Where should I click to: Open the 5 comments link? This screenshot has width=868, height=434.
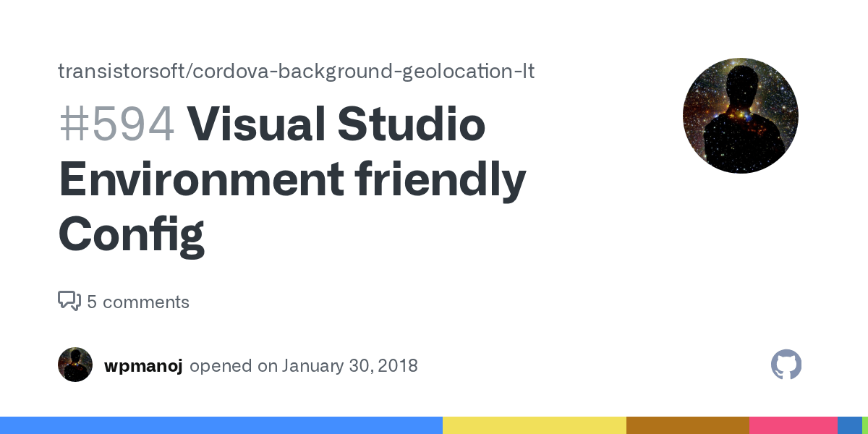(138, 302)
